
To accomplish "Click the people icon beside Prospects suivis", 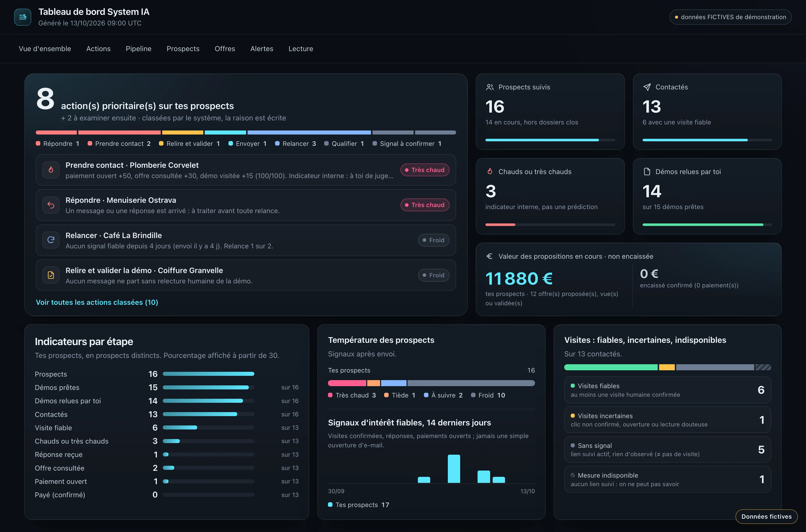I will click(x=490, y=87).
